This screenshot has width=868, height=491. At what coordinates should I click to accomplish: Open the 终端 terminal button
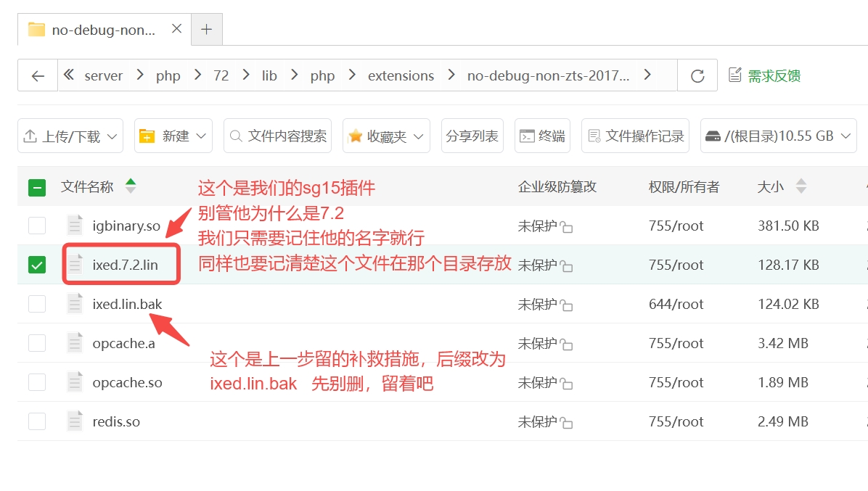pyautogui.click(x=542, y=136)
